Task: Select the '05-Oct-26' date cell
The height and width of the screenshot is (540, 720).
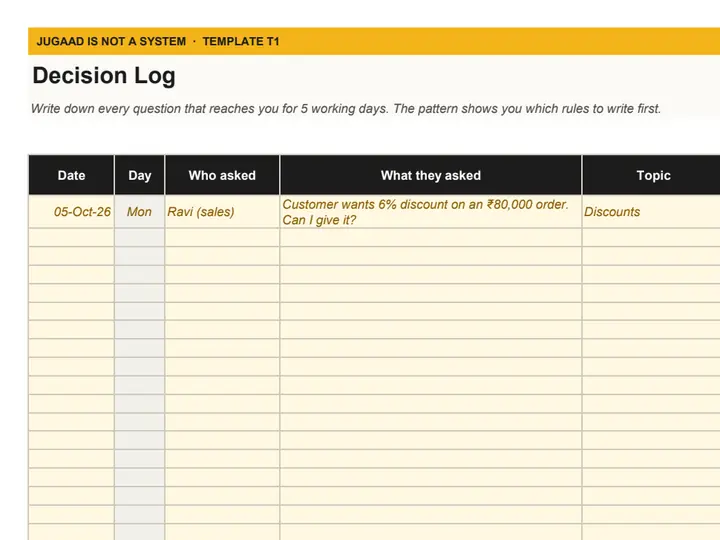Action: (x=71, y=212)
